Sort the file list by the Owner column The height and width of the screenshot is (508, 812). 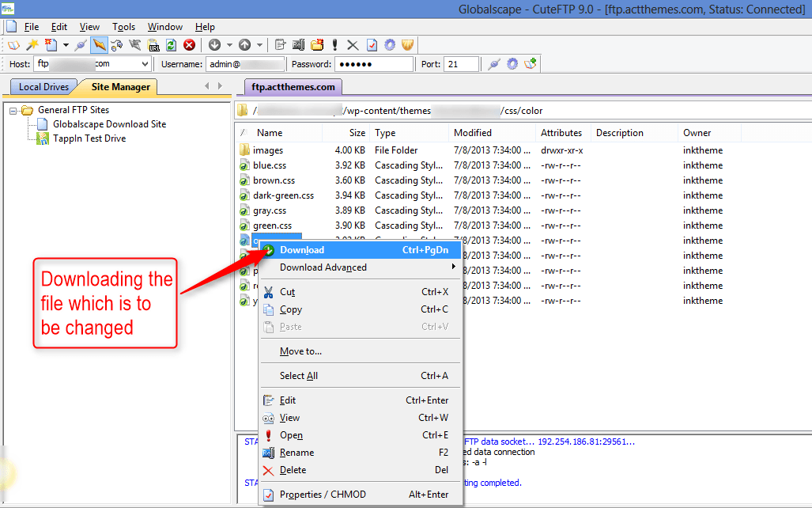pyautogui.click(x=709, y=133)
